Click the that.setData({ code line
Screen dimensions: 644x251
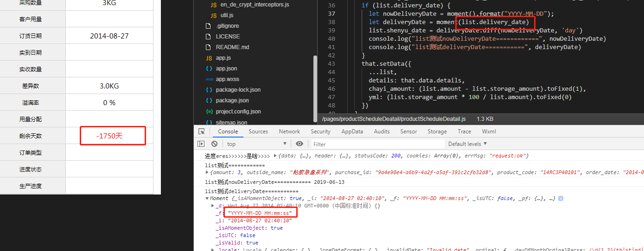click(387, 63)
